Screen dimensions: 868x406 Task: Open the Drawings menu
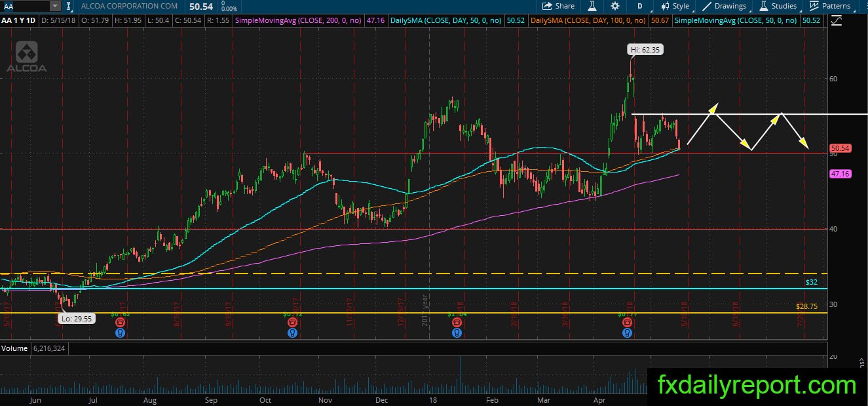(725, 6)
